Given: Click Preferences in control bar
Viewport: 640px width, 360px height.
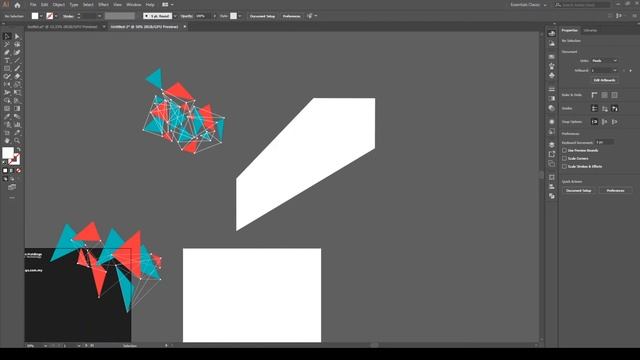Looking at the screenshot, I should pyautogui.click(x=291, y=16).
